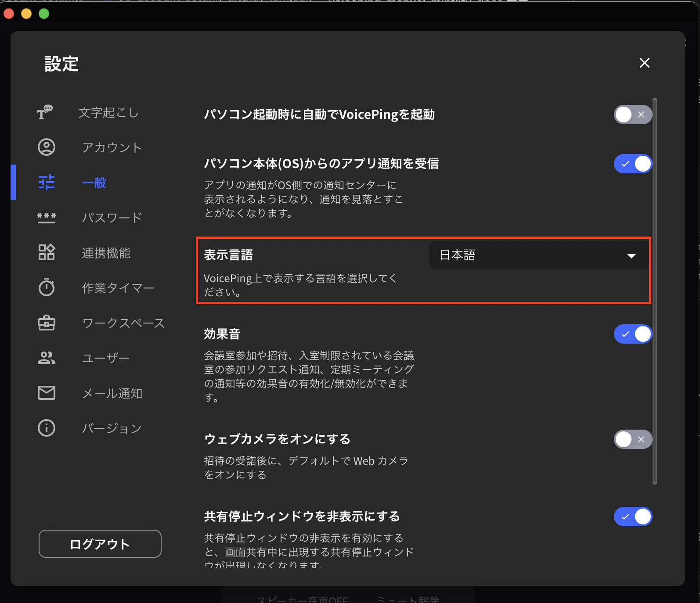Click the users (ユーザー) people icon

pyautogui.click(x=47, y=358)
